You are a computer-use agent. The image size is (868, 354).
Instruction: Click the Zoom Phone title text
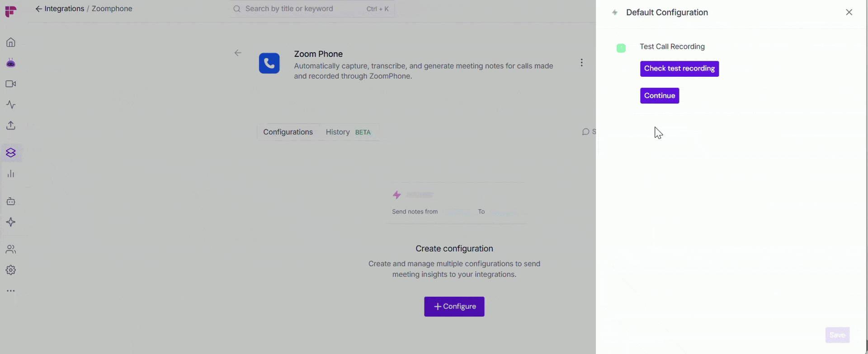(318, 54)
